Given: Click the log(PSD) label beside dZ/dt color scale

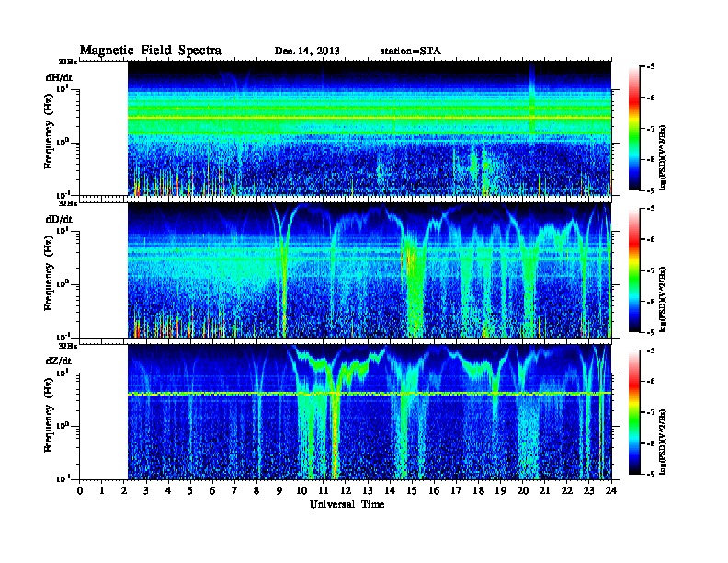Looking at the screenshot, I should 664,441.
